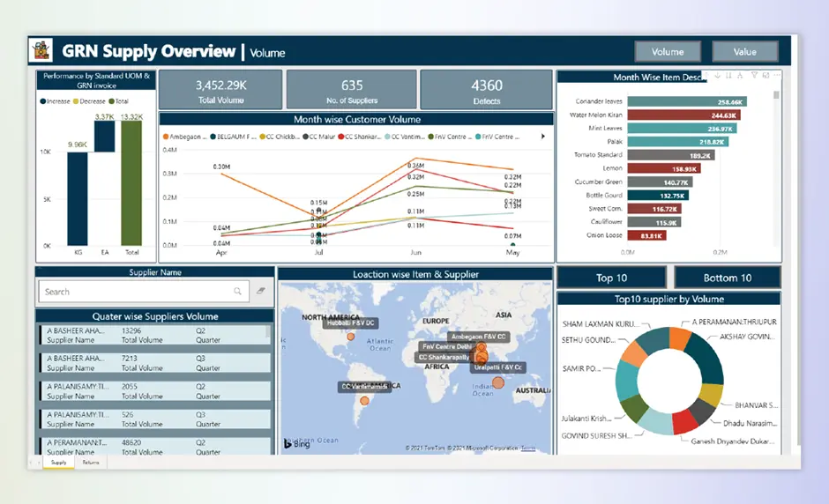Open the more options ellipsis on item chart
829x504 pixels.
[777, 76]
